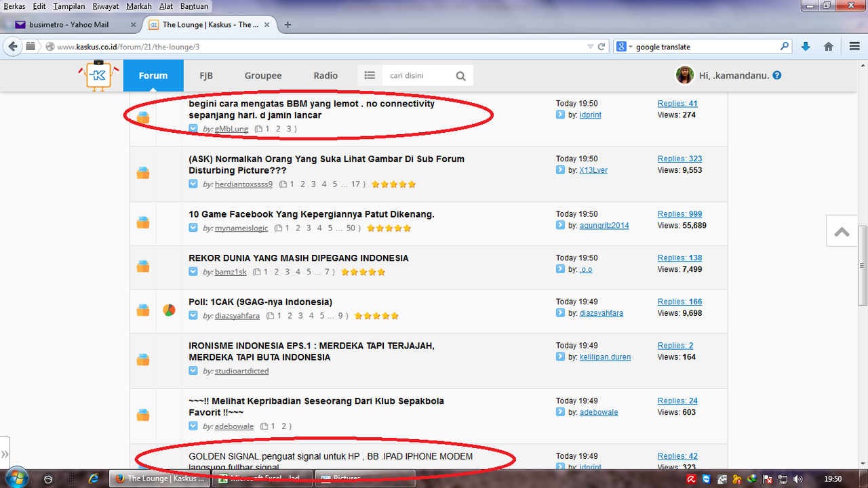
Task: Click the user profile avatar picture
Action: pyautogui.click(x=685, y=75)
